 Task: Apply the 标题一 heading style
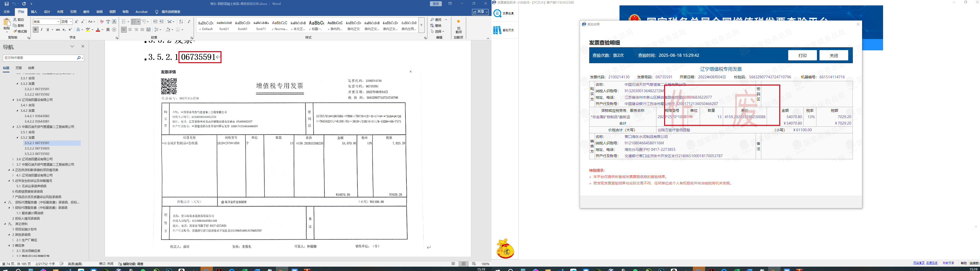(316, 25)
